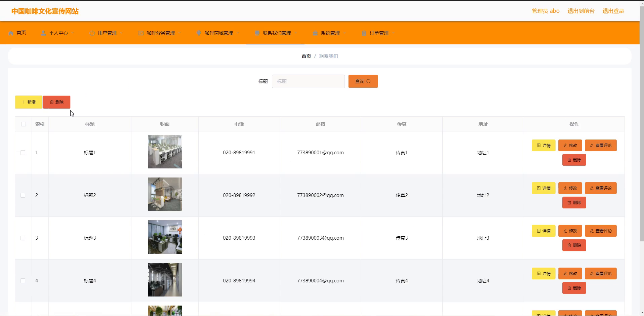
Task: Click the cover thumbnail of 标题4
Action: [x=165, y=280]
